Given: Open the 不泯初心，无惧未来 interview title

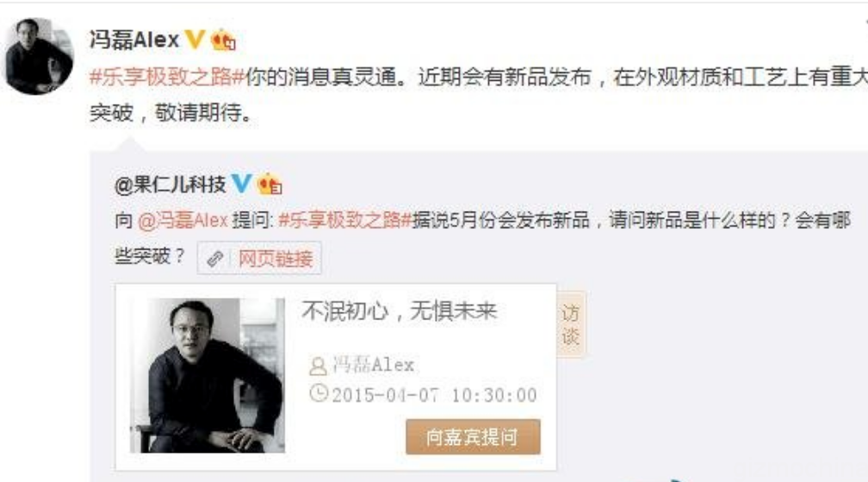Looking at the screenshot, I should point(400,311).
